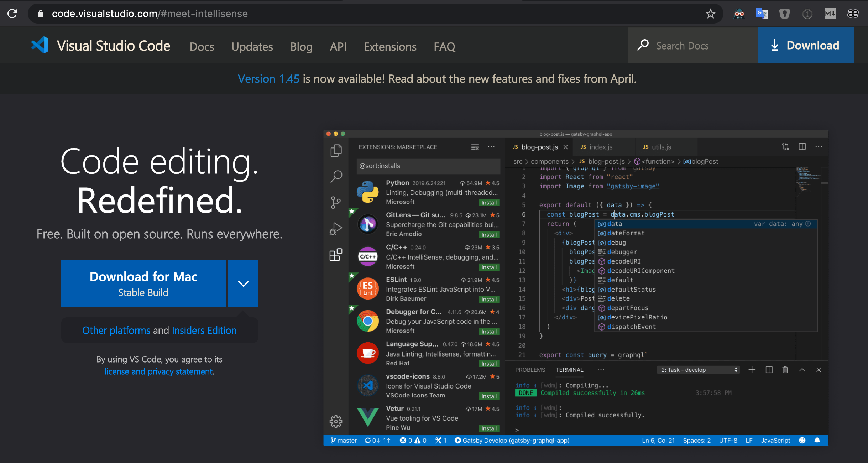Install the GitLens extension
Screen dimensions: 868x463
coord(489,235)
